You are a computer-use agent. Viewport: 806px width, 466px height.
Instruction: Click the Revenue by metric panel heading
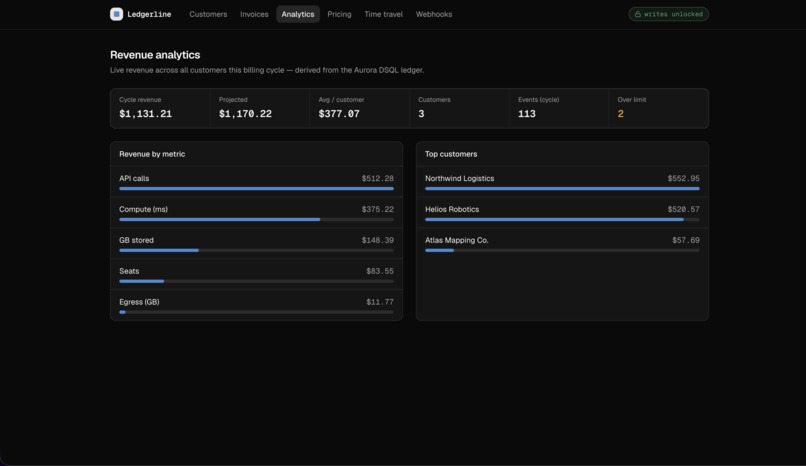(x=152, y=154)
